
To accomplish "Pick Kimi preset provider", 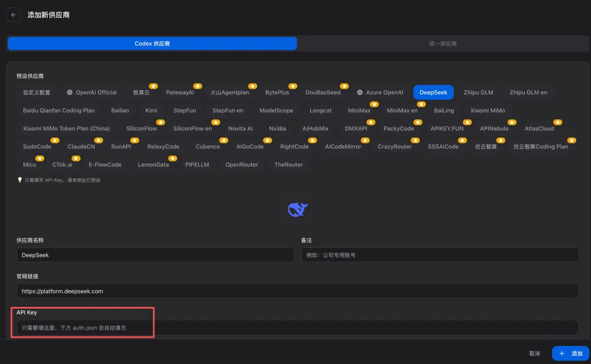I will pos(151,111).
